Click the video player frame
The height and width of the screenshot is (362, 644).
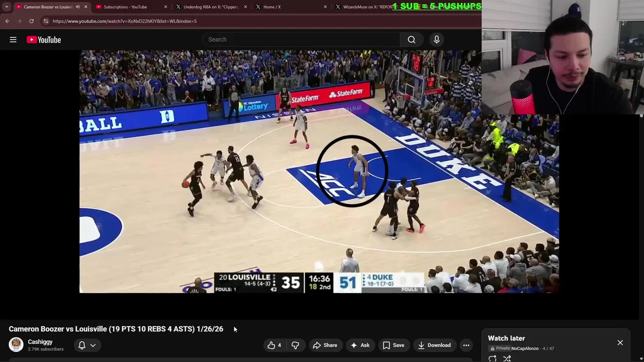coord(319,171)
